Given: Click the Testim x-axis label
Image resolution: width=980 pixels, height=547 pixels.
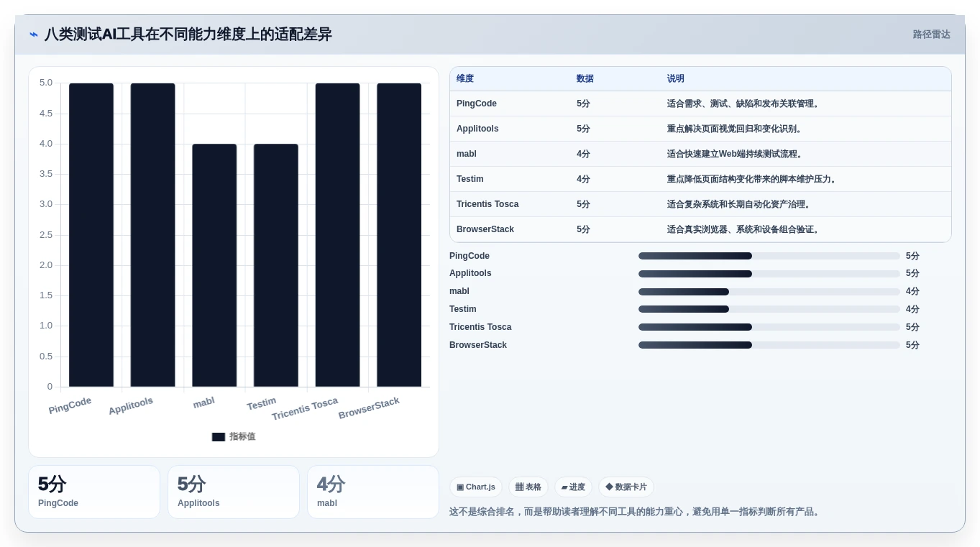Looking at the screenshot, I should click(262, 404).
